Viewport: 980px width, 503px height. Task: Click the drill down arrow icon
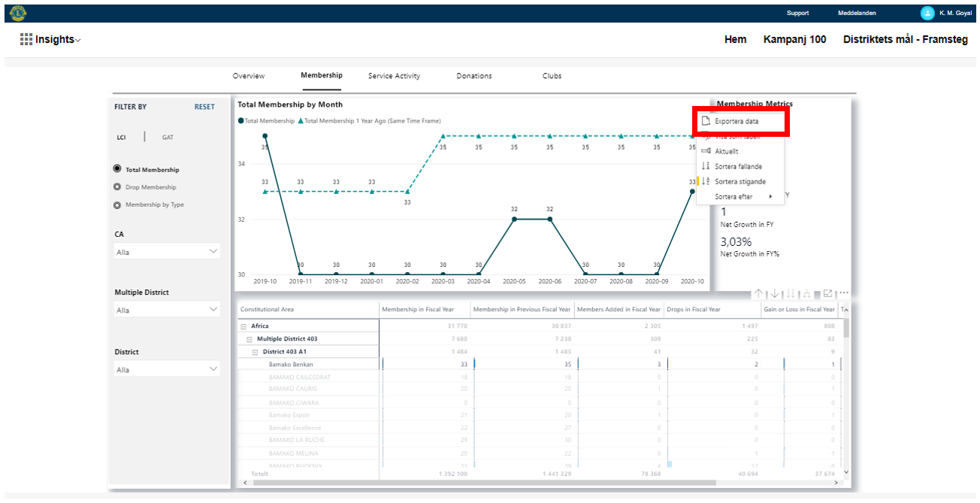point(775,294)
